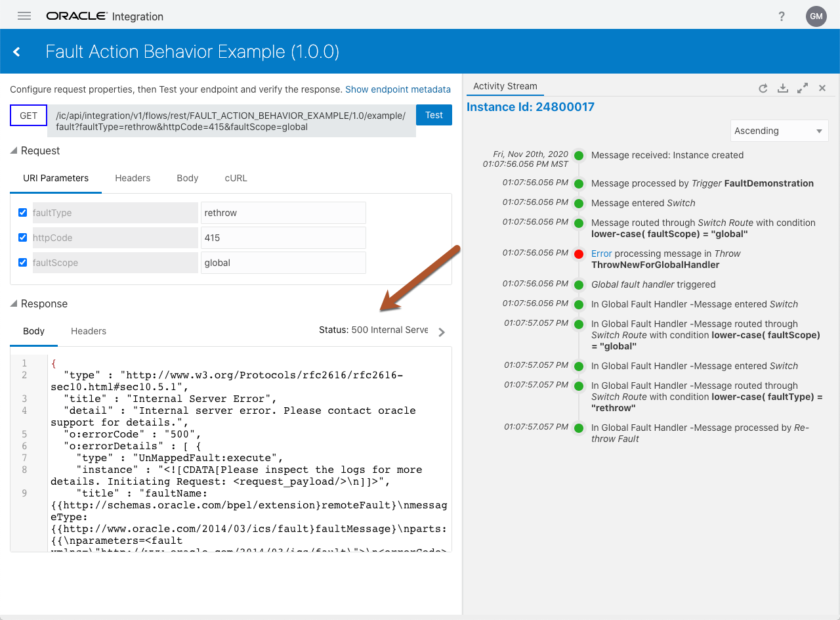Switch to the cURL tab
Screen dimensions: 840x620
[236, 178]
